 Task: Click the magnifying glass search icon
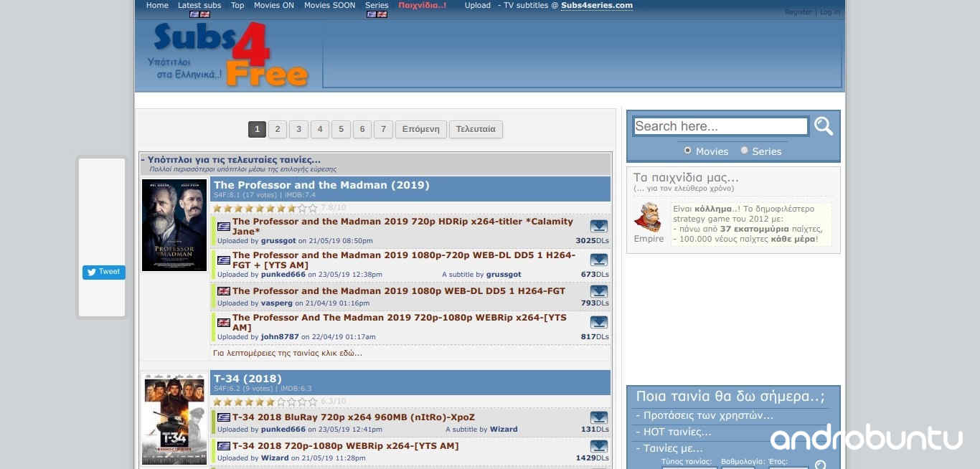pyautogui.click(x=824, y=126)
